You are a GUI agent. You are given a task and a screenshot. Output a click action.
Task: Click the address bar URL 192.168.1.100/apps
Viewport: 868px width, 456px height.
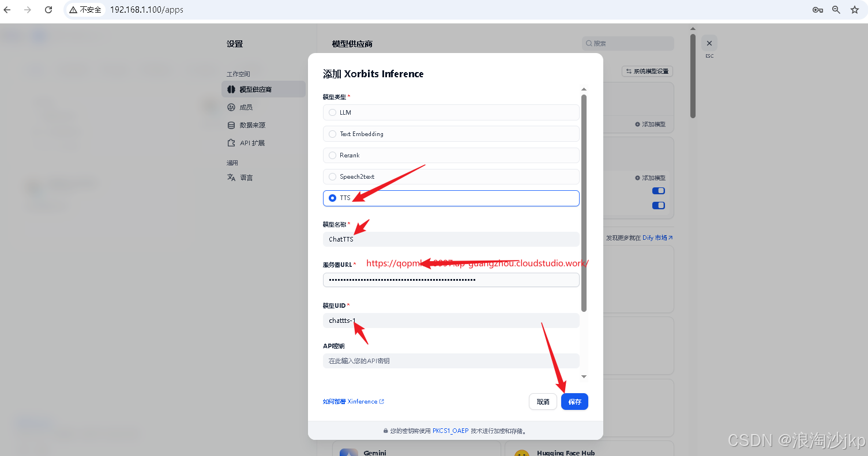146,10
